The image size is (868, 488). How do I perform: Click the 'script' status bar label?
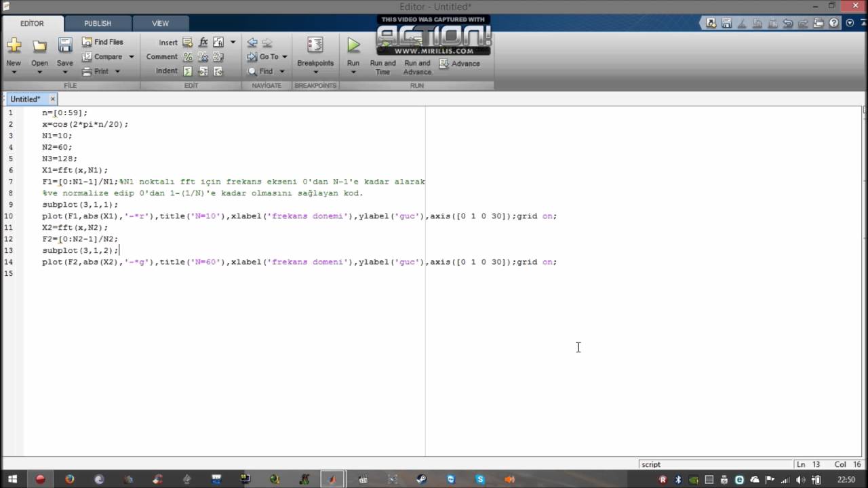point(651,464)
